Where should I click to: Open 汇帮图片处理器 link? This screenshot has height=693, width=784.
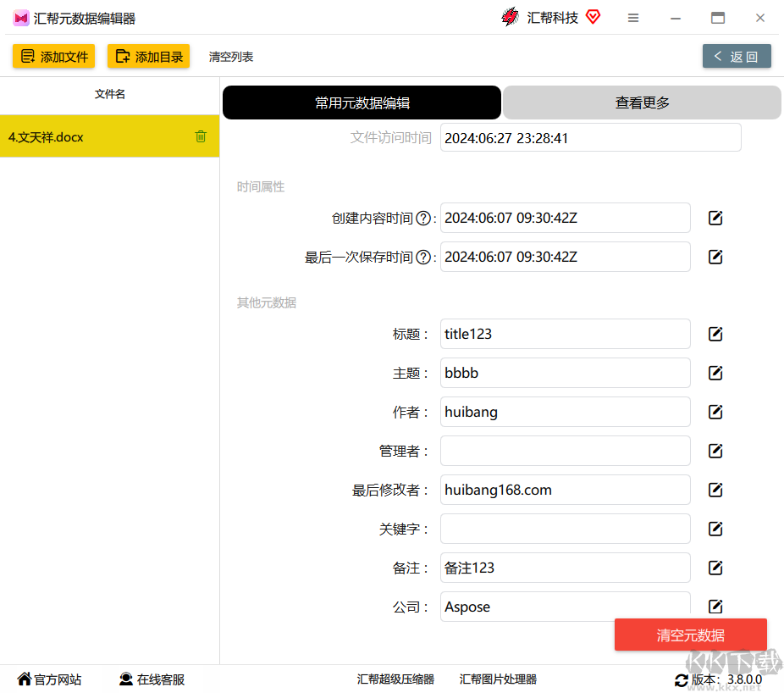[498, 679]
